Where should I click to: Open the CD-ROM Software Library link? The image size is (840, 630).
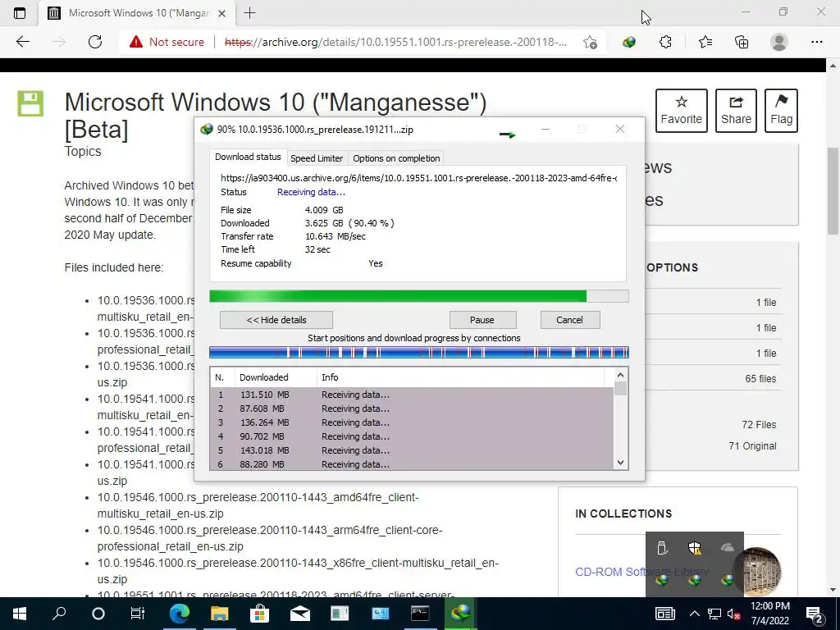click(x=641, y=572)
